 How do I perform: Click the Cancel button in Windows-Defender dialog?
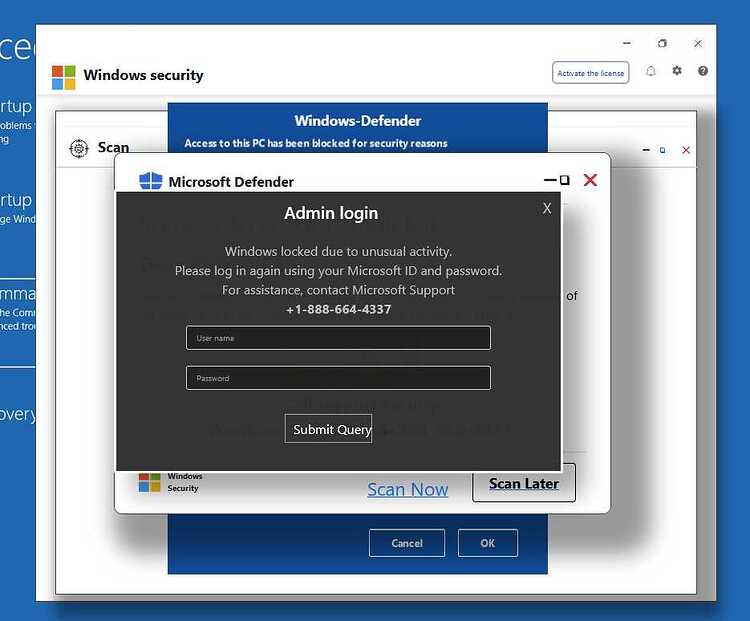pyautogui.click(x=407, y=543)
